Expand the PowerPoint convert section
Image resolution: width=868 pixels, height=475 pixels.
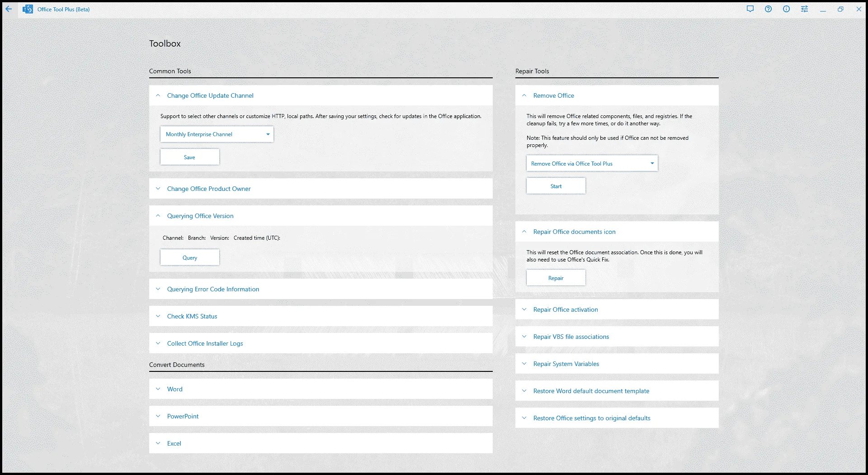[x=321, y=416]
